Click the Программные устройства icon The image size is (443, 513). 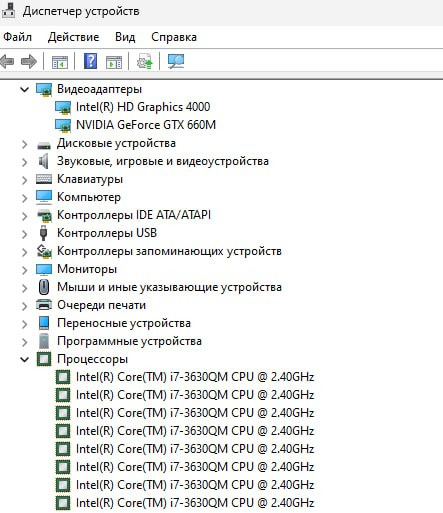[x=44, y=341]
